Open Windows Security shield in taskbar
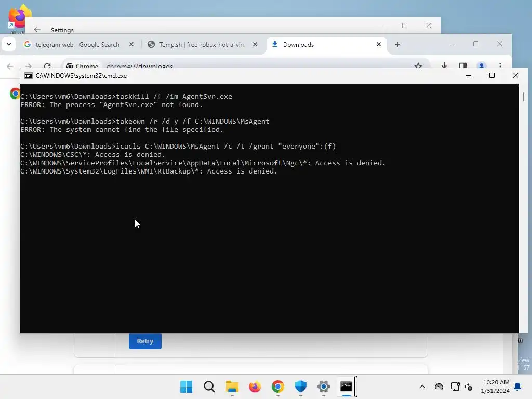The image size is (532, 399). click(301, 387)
